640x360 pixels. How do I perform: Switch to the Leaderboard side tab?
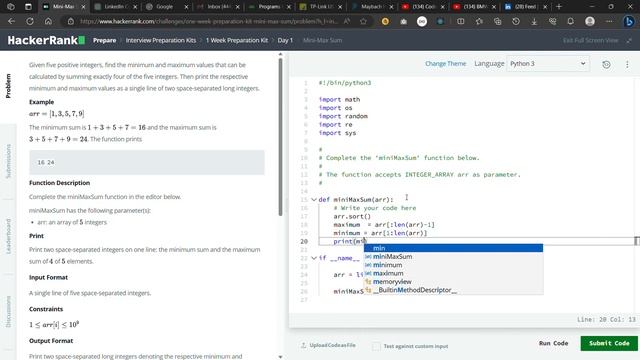8,236
